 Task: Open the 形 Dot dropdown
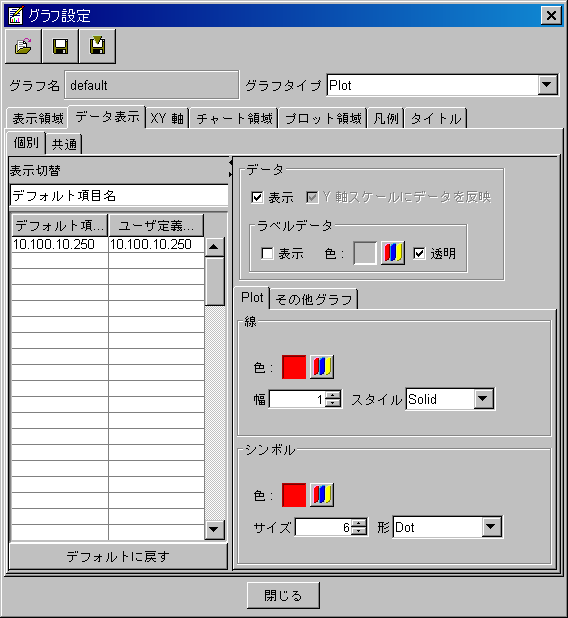(491, 527)
